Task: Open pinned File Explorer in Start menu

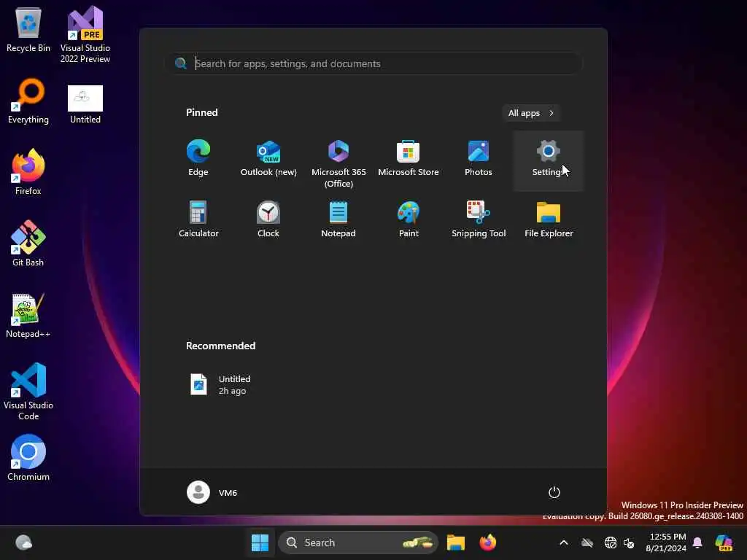Action: pyautogui.click(x=549, y=219)
